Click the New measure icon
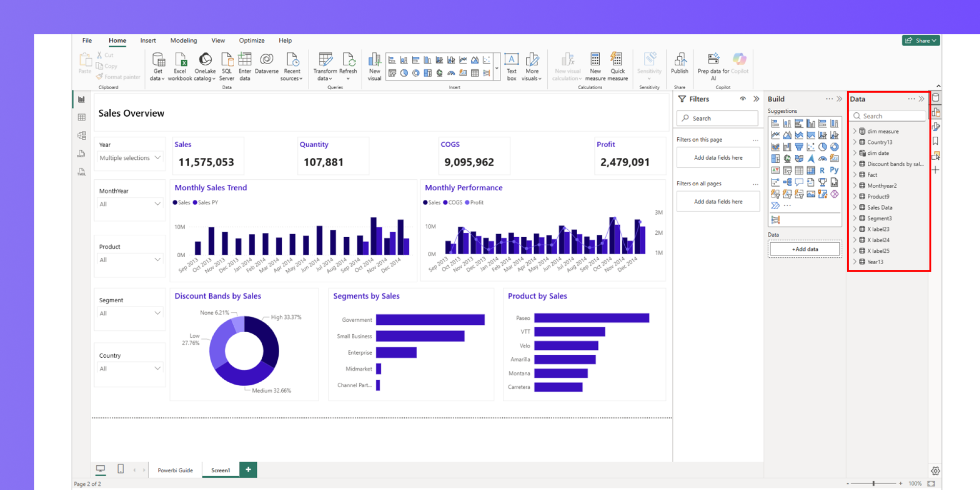Image resolution: width=980 pixels, height=490 pixels. [595, 59]
